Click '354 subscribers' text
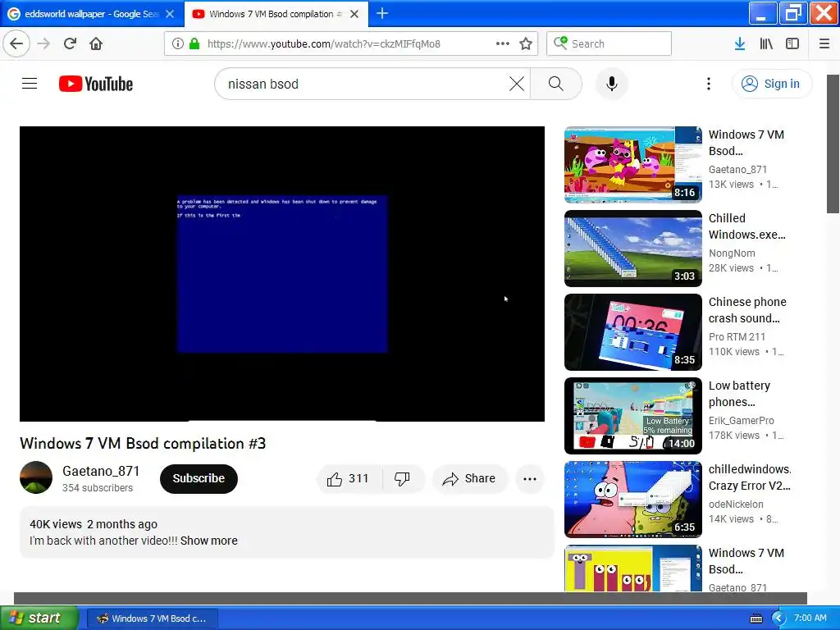Image resolution: width=840 pixels, height=630 pixels. click(x=98, y=488)
